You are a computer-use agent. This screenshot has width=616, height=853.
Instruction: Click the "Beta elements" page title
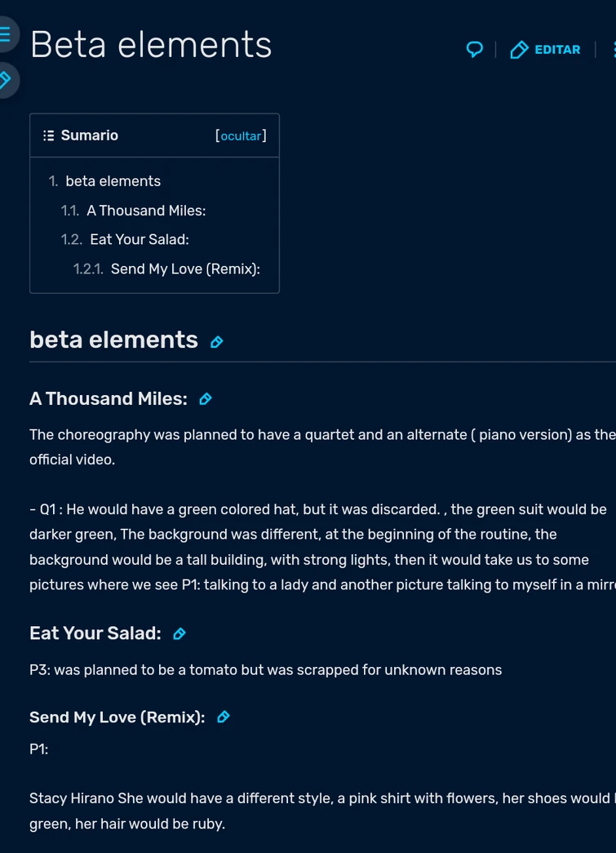(x=150, y=45)
